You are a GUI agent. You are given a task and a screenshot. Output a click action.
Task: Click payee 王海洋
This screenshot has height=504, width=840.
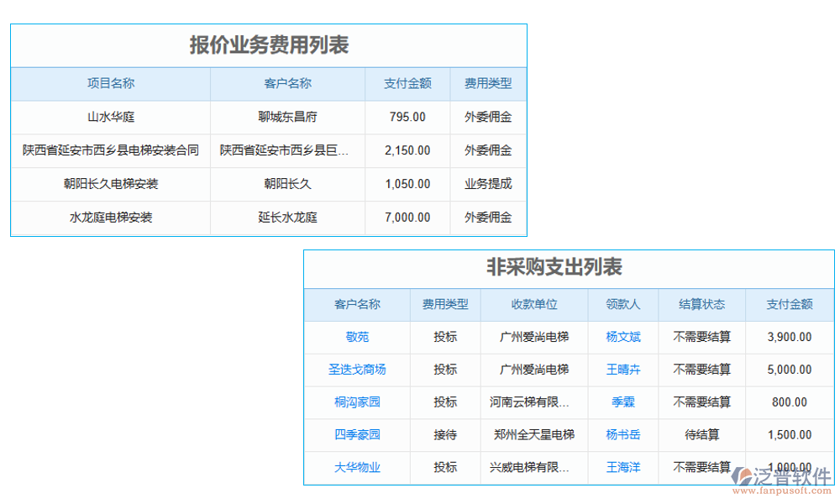point(622,468)
